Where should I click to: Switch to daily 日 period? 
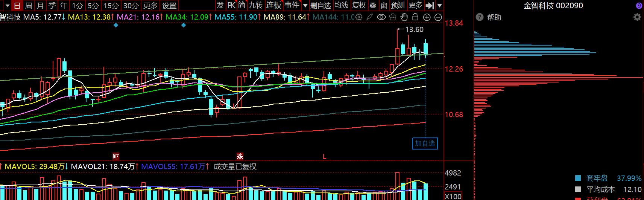(x=17, y=6)
